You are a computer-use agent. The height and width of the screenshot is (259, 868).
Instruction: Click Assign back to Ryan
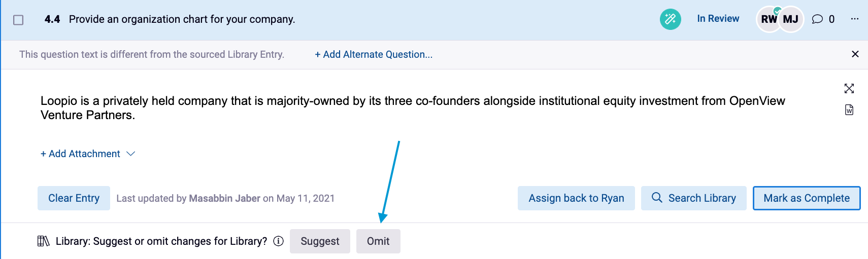click(576, 198)
